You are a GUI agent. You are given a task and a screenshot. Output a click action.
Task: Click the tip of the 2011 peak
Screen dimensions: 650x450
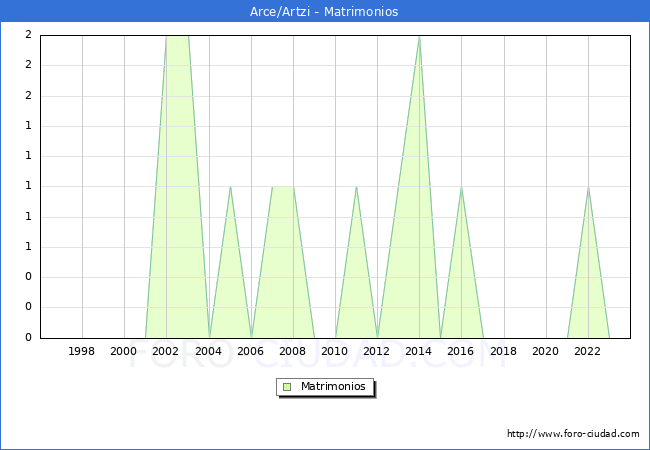click(x=356, y=187)
